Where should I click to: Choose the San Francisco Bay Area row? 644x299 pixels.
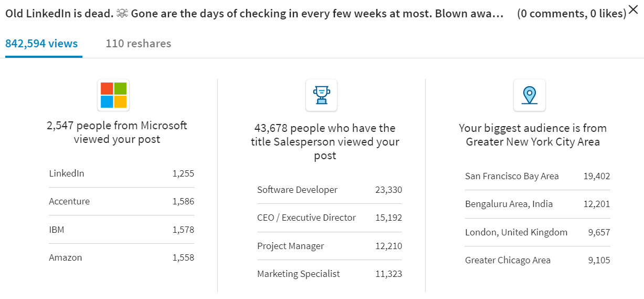click(x=537, y=176)
